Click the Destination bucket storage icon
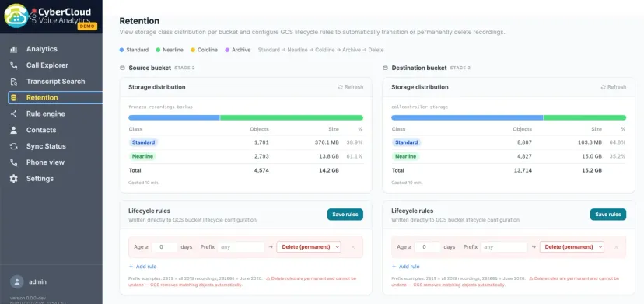The image size is (644, 304). click(385, 68)
